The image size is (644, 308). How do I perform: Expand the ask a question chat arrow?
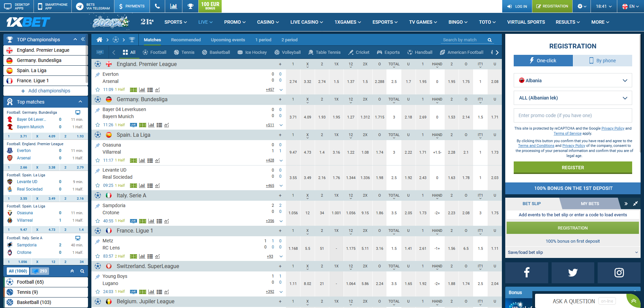tap(634, 301)
